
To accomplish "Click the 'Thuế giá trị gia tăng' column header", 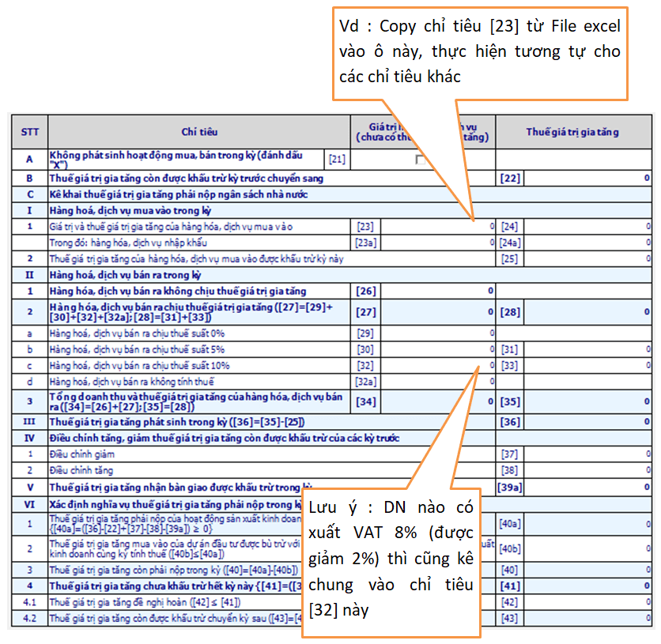I will (572, 132).
